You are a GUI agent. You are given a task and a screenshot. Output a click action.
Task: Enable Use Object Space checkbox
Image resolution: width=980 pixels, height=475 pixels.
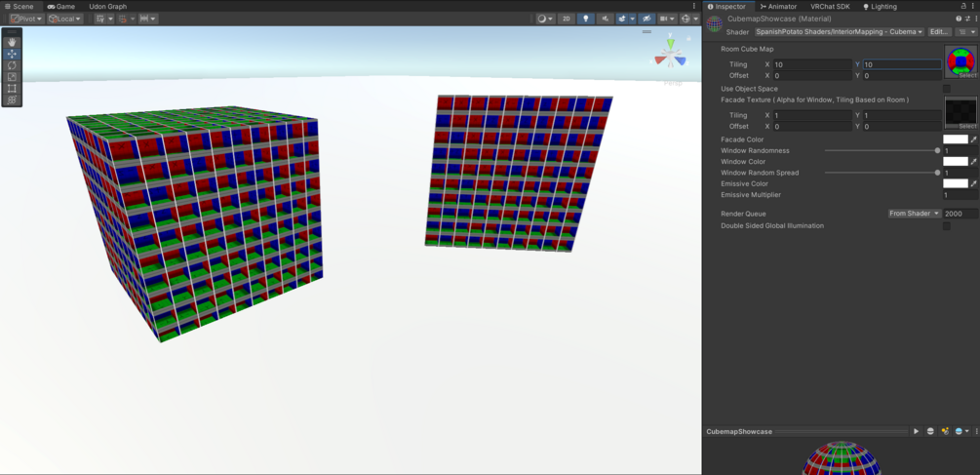click(946, 89)
